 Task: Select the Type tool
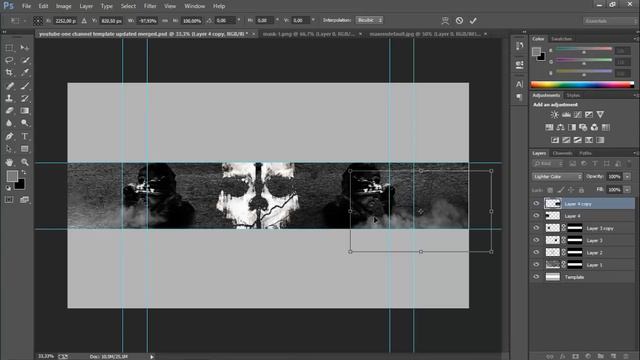(x=24, y=136)
